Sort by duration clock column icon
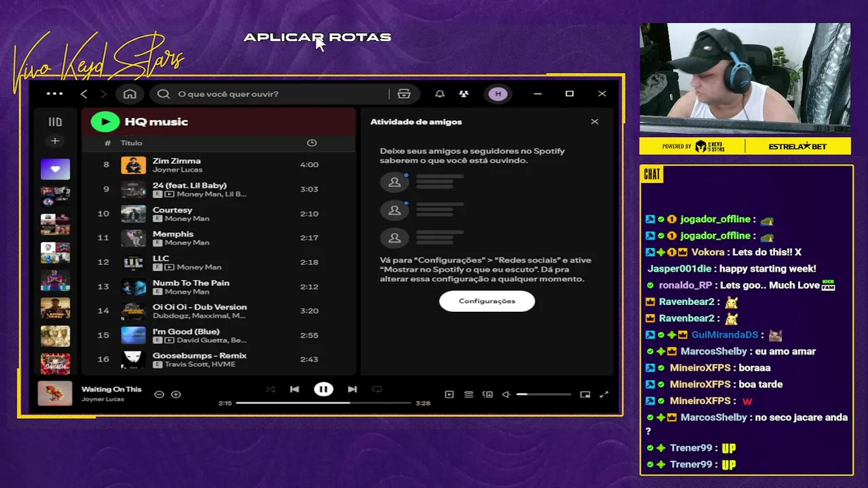The image size is (868, 488). pyautogui.click(x=311, y=143)
